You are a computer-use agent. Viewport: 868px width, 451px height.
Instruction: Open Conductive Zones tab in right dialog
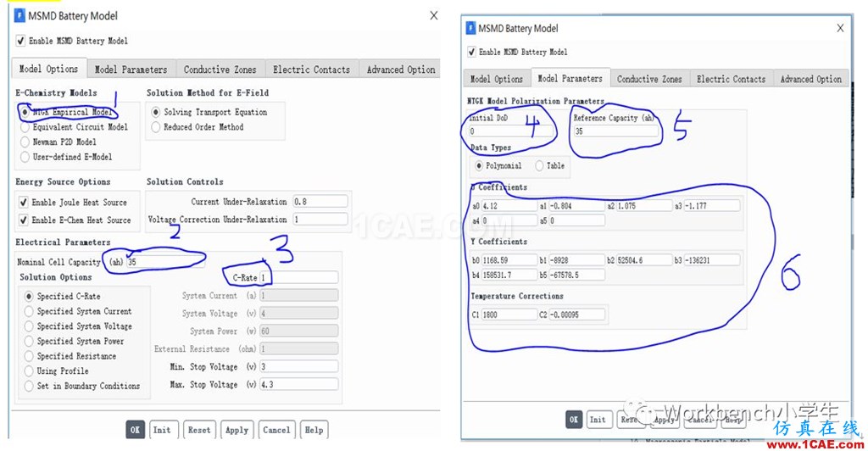coord(649,79)
